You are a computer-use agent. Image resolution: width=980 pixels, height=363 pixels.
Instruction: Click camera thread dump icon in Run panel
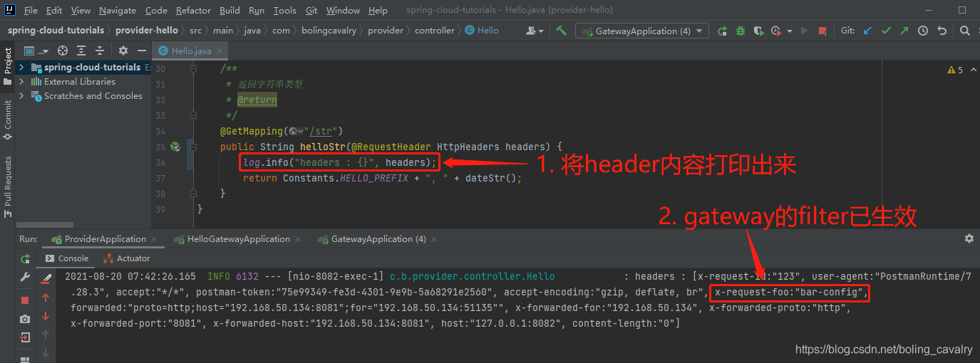25,319
